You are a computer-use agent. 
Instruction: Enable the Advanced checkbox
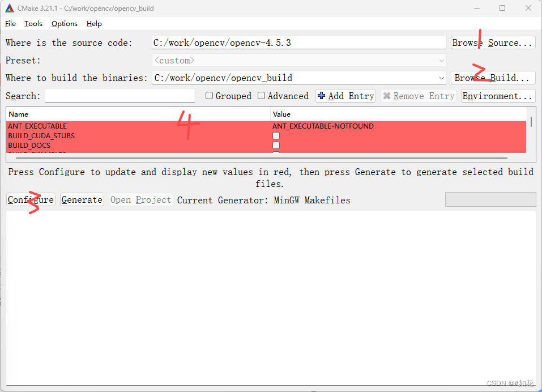[x=261, y=96]
